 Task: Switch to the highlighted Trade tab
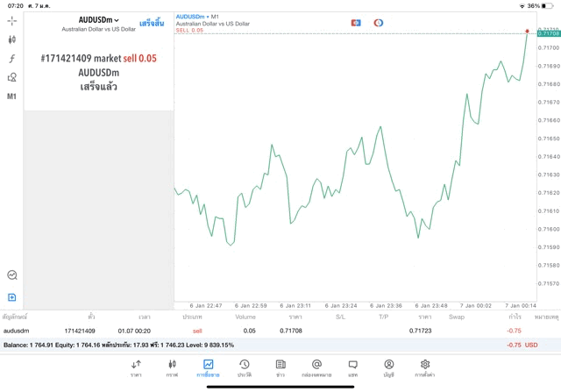tap(208, 368)
